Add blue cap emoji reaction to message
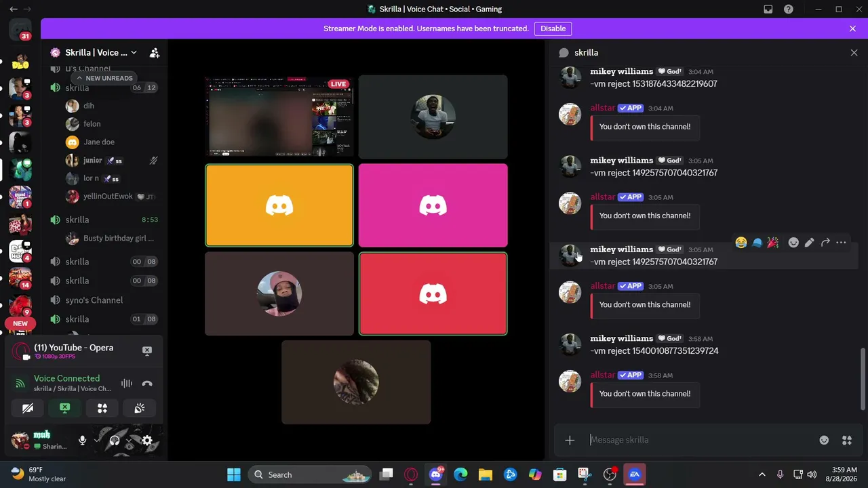The width and height of the screenshot is (868, 488). tap(757, 243)
